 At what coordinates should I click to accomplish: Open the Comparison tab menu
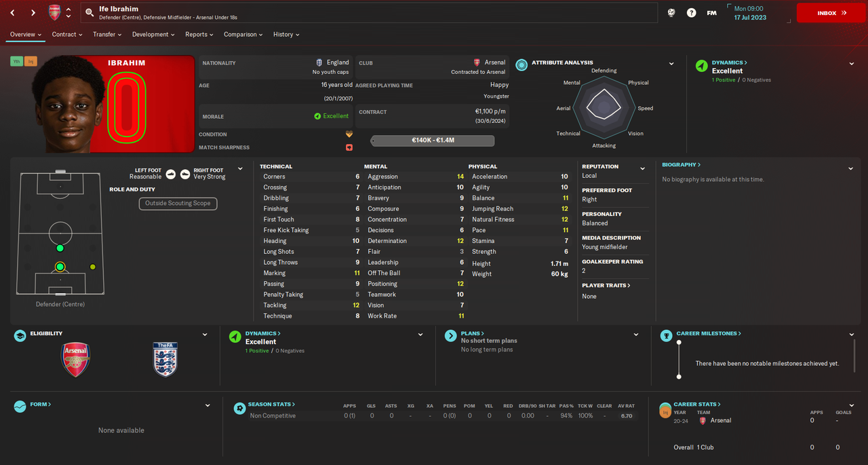[x=243, y=35]
